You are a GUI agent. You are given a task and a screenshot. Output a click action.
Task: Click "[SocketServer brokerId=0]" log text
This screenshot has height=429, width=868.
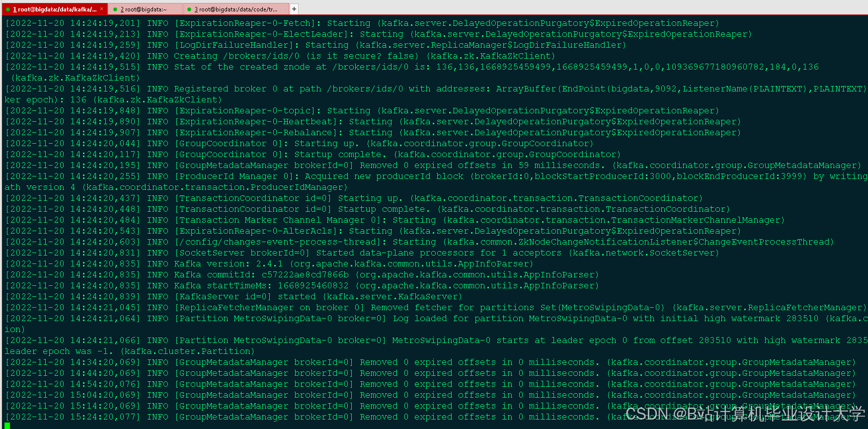[242, 253]
